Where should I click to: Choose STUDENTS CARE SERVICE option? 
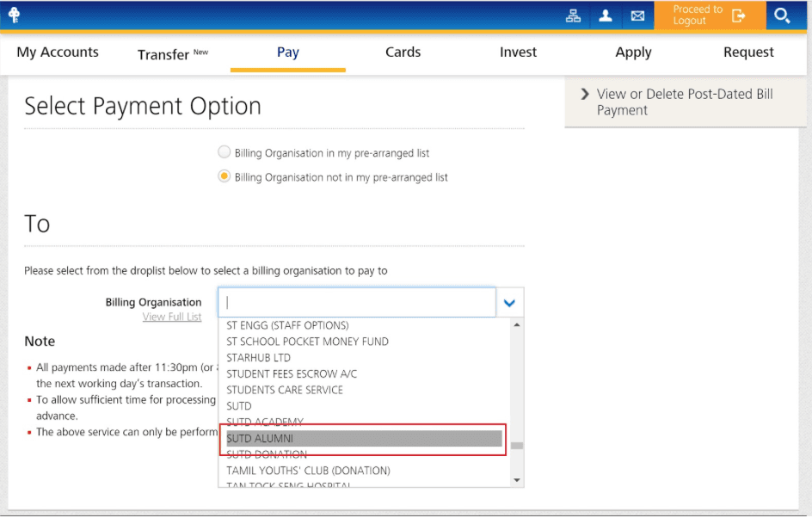(x=285, y=390)
